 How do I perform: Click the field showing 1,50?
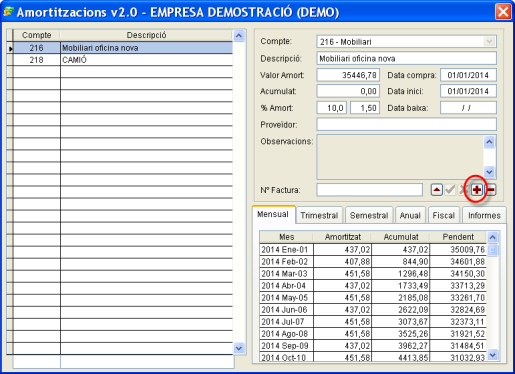tap(365, 108)
